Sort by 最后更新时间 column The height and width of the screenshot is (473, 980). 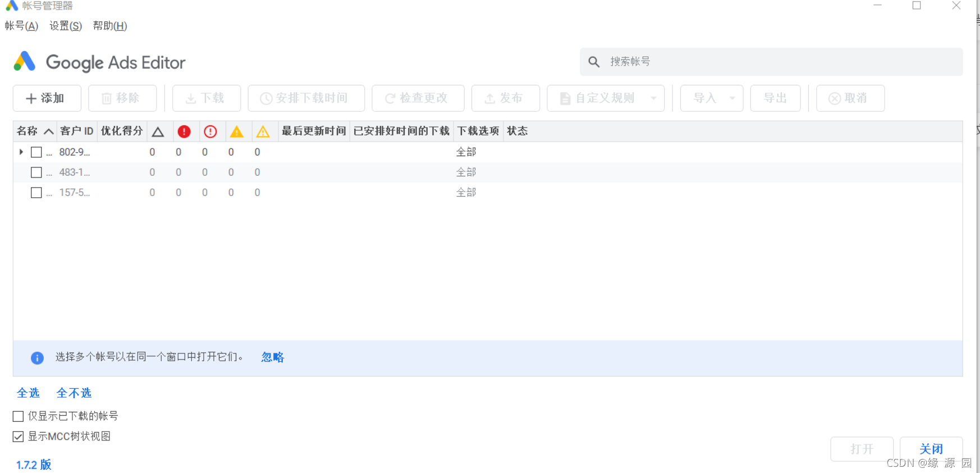click(314, 131)
